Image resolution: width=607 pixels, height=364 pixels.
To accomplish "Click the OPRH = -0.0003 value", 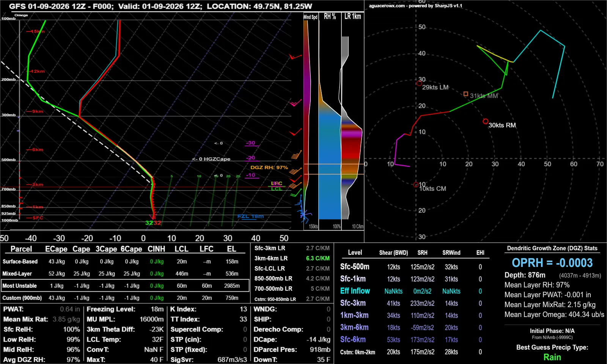I will pos(552,263).
